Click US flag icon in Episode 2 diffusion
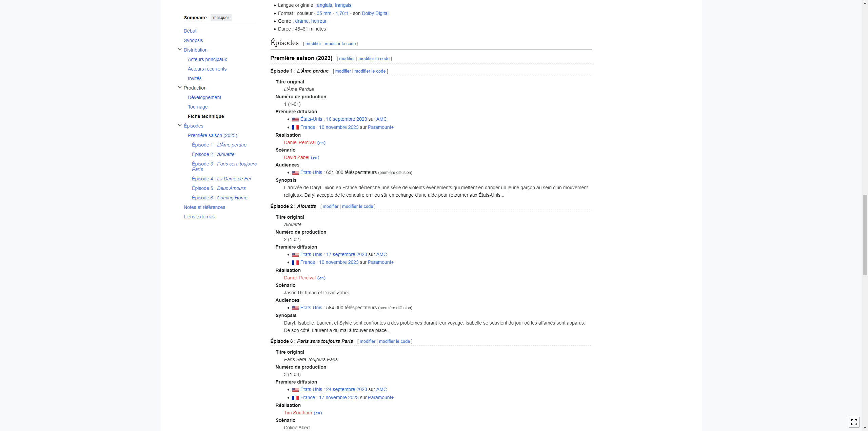The height and width of the screenshot is (431, 868). pos(295,255)
